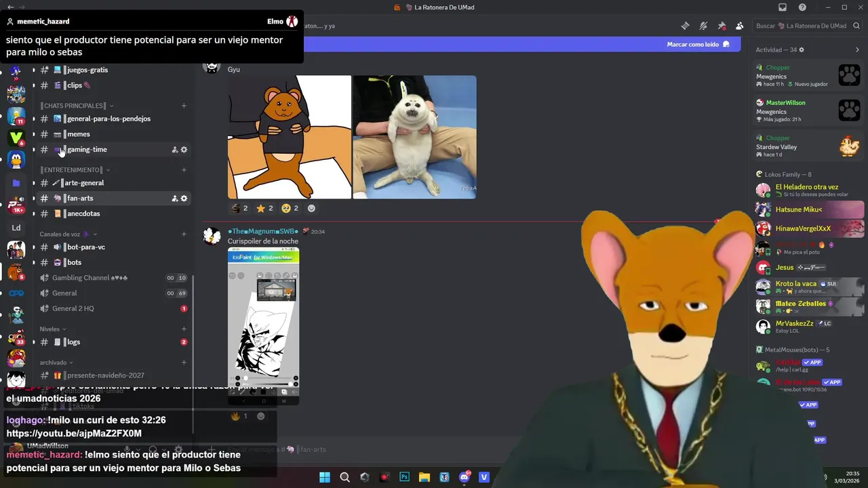The image size is (868, 488).
Task: Open the clips channel
Action: coord(114,85)
